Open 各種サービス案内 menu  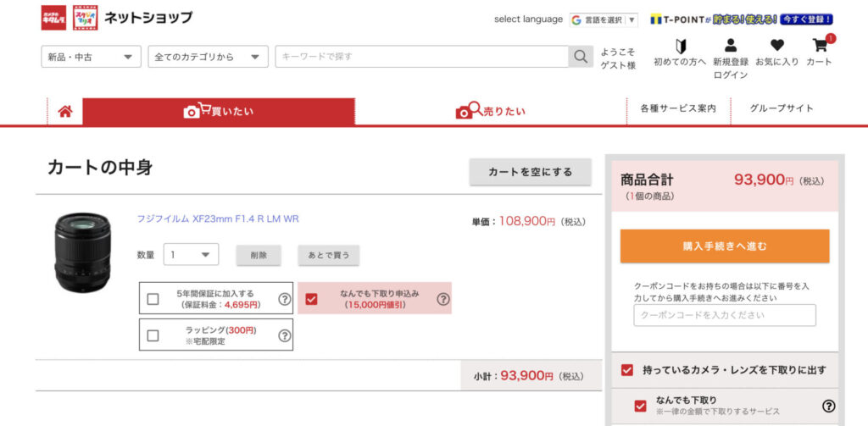[678, 108]
